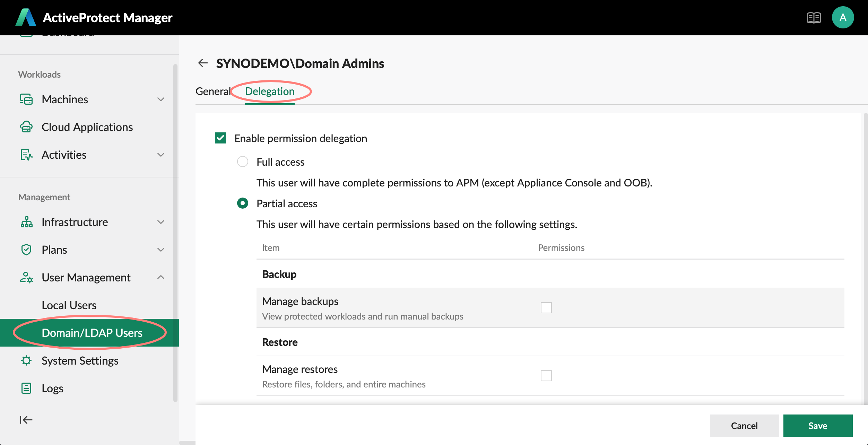Click the 'Backup' section heading
The height and width of the screenshot is (445, 868).
[x=279, y=274]
